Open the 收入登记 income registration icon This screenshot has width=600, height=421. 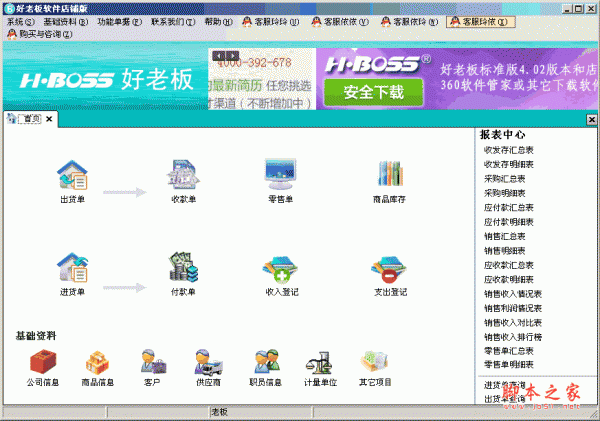coord(280,269)
